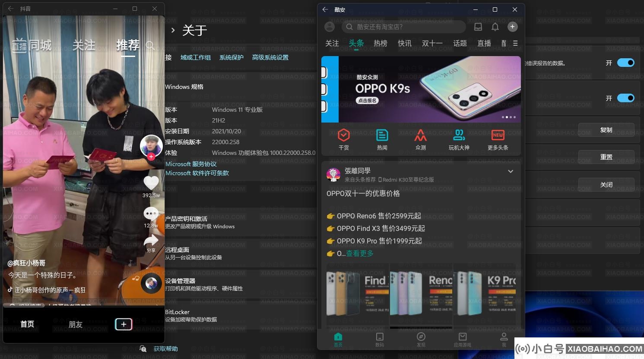Open the 玩机大神 shortcut
Viewport: 644px width, 359px height.
tap(459, 139)
